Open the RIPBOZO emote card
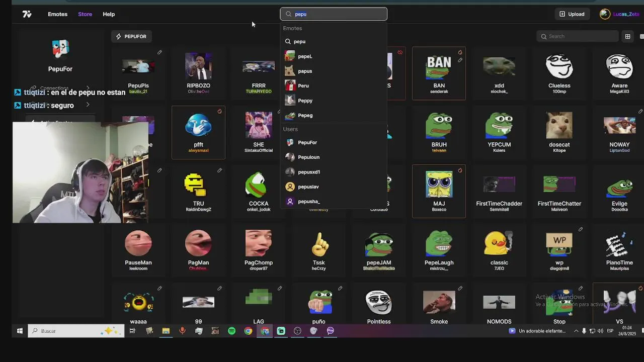The width and height of the screenshot is (644, 362). (198, 73)
